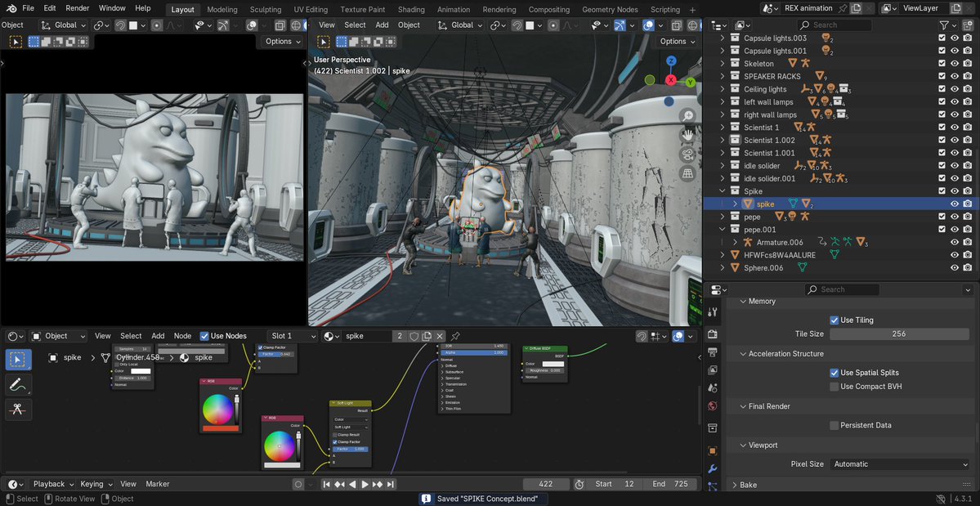Select the pan hand gizmo icon

[x=688, y=135]
